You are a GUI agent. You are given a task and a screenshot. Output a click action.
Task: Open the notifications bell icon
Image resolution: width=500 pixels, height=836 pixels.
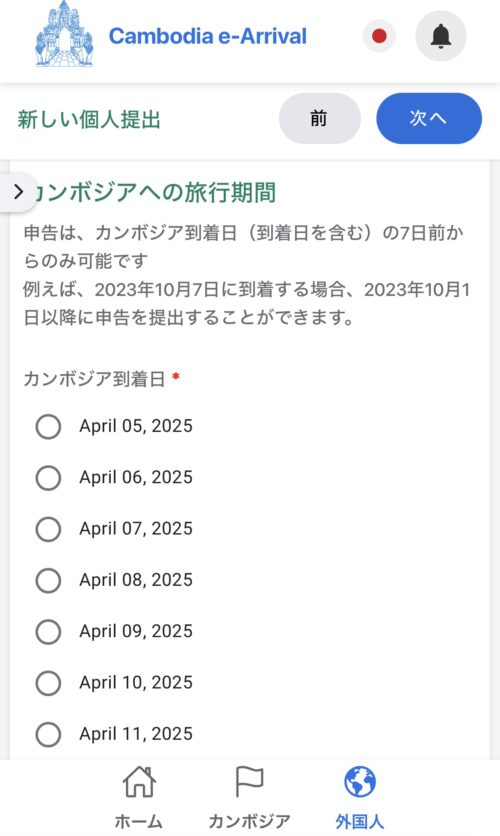click(x=440, y=36)
